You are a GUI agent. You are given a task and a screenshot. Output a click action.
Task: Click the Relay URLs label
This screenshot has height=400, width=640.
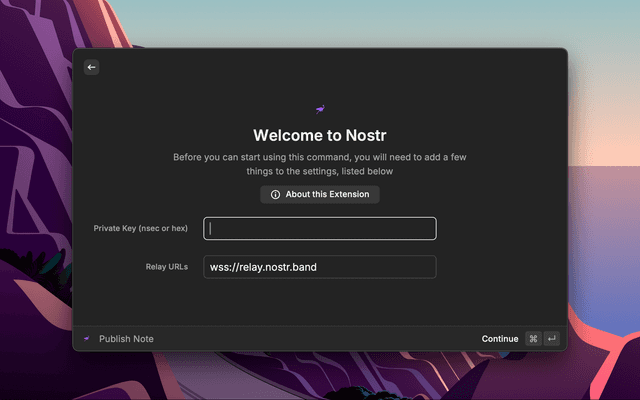click(166, 267)
